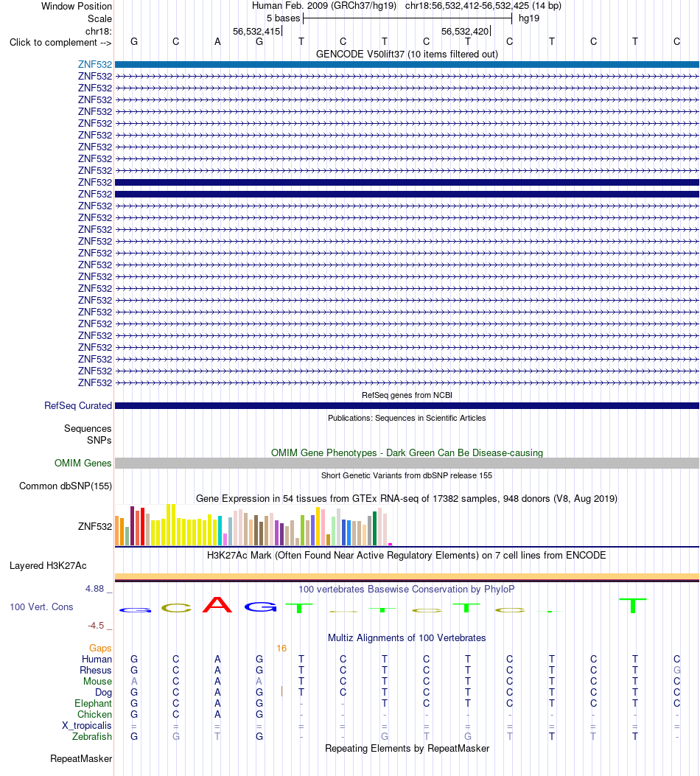Click the 56,532,415 ruler coordinate
Image resolution: width=700 pixels, height=776 pixels.
[256, 31]
